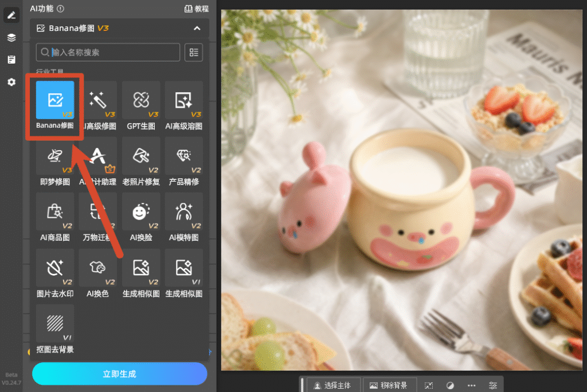This screenshot has height=392, width=587.
Task: Select 生成相似图 V2 tool
Action: (141, 268)
